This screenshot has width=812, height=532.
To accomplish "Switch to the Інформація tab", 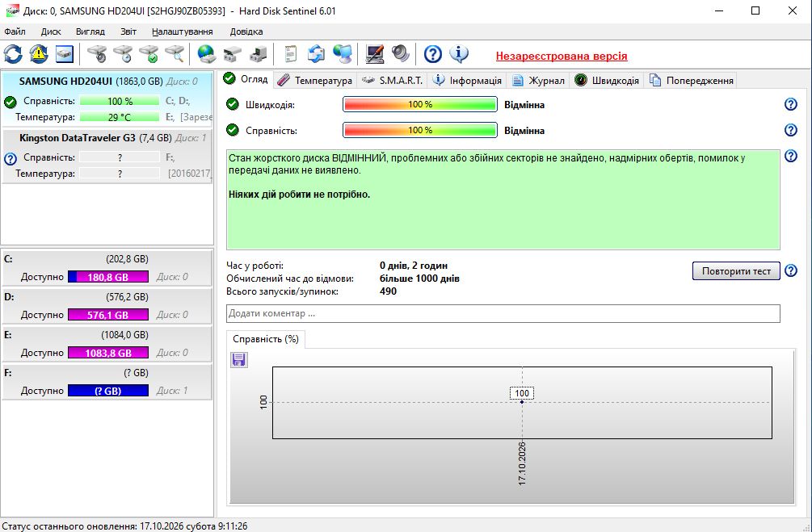I will pyautogui.click(x=467, y=80).
